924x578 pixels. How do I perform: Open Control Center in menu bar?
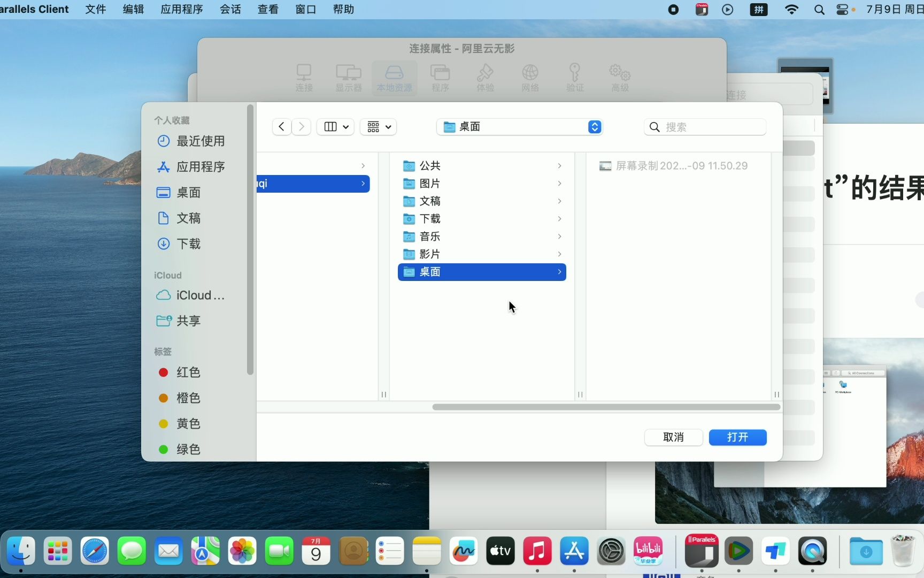pyautogui.click(x=843, y=9)
